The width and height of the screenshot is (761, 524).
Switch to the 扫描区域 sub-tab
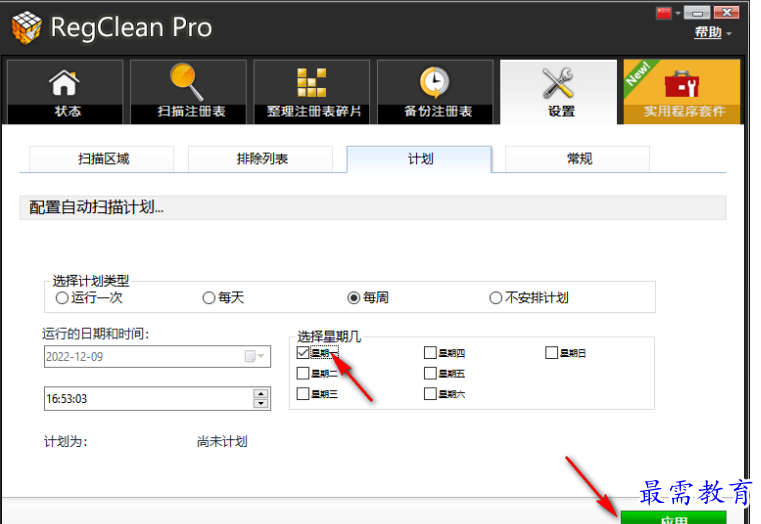pos(101,159)
